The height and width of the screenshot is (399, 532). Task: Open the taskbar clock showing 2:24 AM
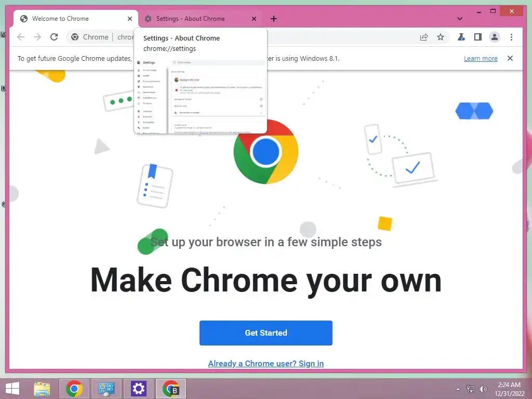point(509,389)
